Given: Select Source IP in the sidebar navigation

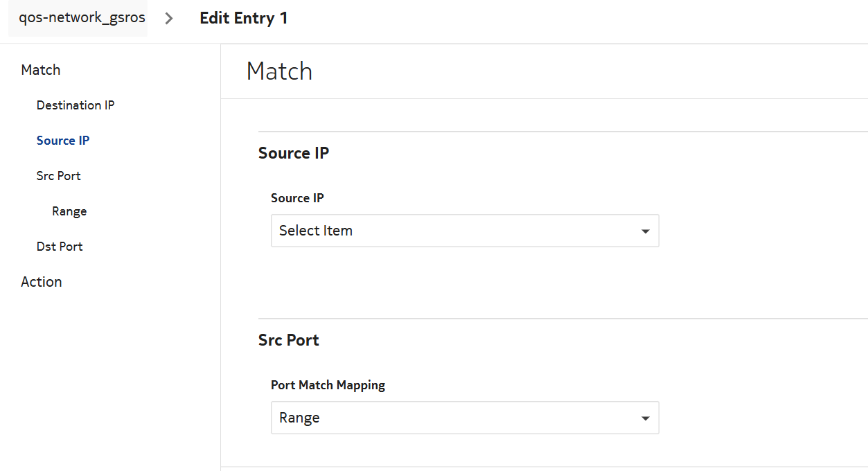Looking at the screenshot, I should (63, 141).
